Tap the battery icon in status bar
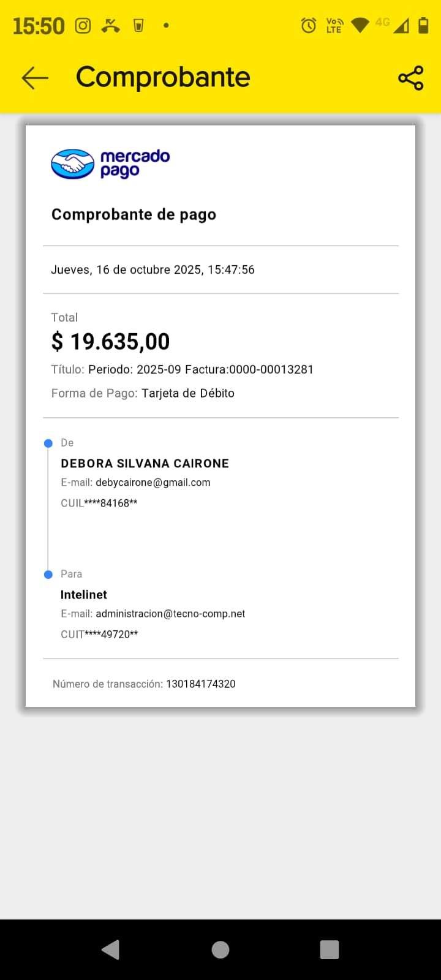Viewport: 441px width, 980px height. point(423,25)
